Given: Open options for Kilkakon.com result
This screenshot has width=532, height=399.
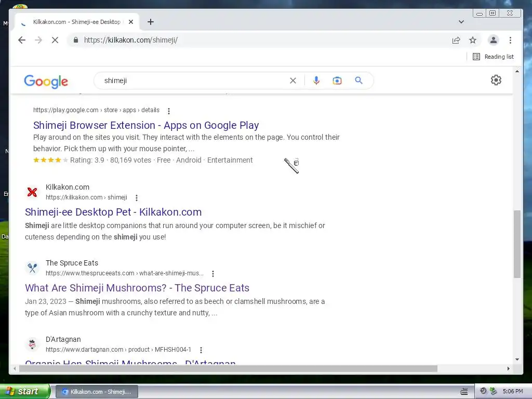Looking at the screenshot, I should [137, 198].
